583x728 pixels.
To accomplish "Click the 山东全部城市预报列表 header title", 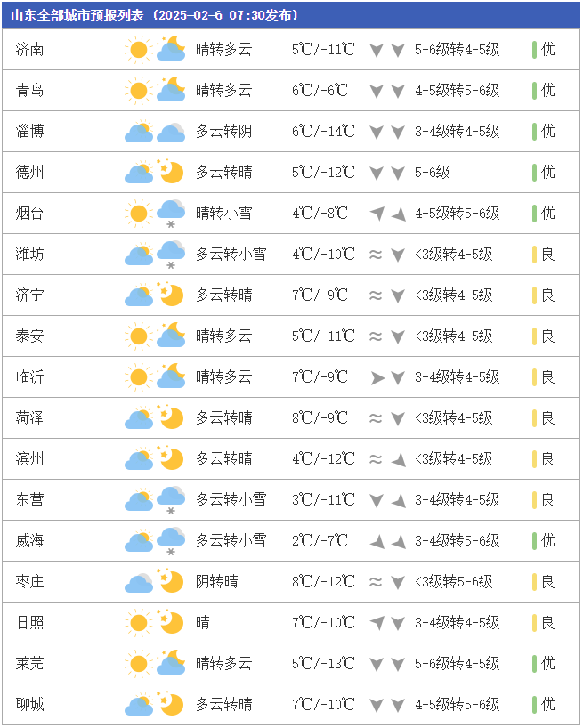I will [x=81, y=15].
